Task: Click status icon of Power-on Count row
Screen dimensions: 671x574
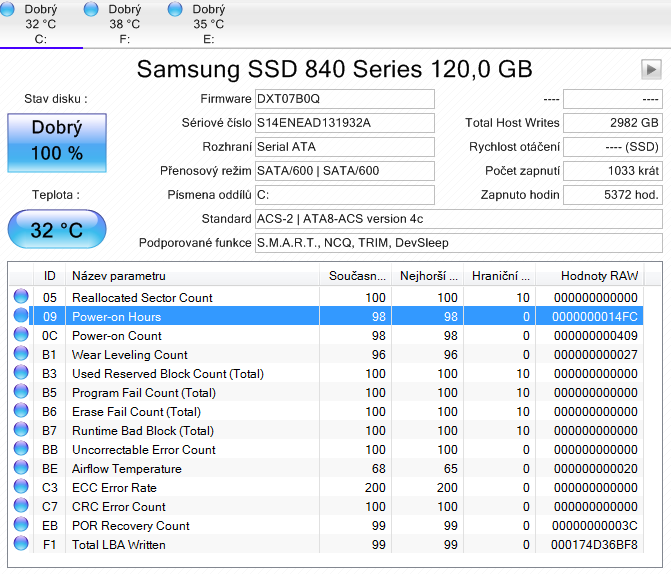Action: [21, 334]
